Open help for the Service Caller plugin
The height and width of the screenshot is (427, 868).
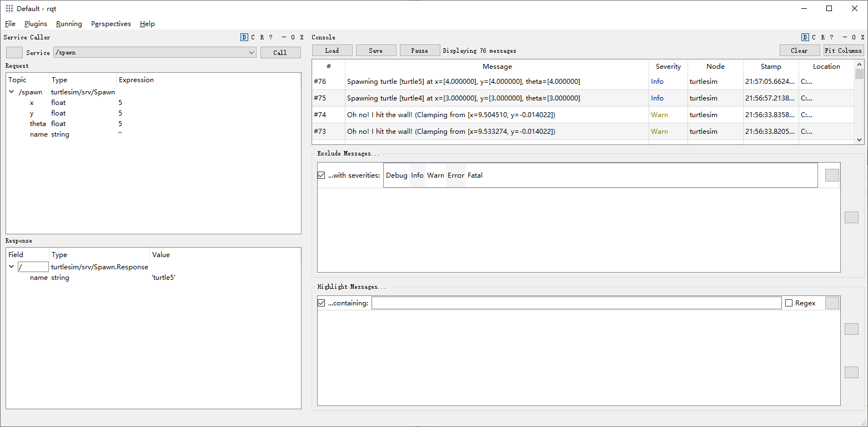pyautogui.click(x=270, y=37)
